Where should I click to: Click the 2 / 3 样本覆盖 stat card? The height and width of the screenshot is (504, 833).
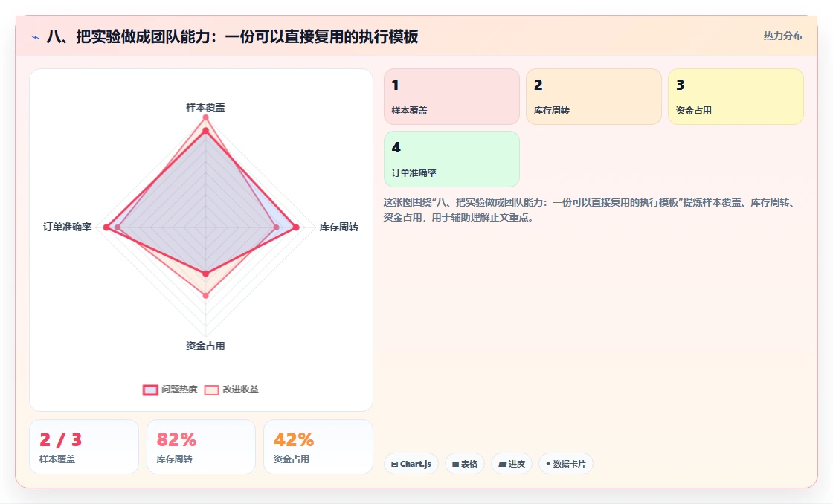click(x=84, y=447)
